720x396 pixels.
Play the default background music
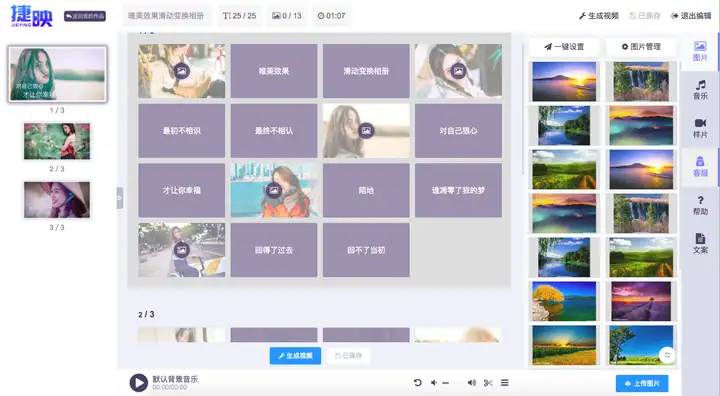(x=138, y=383)
